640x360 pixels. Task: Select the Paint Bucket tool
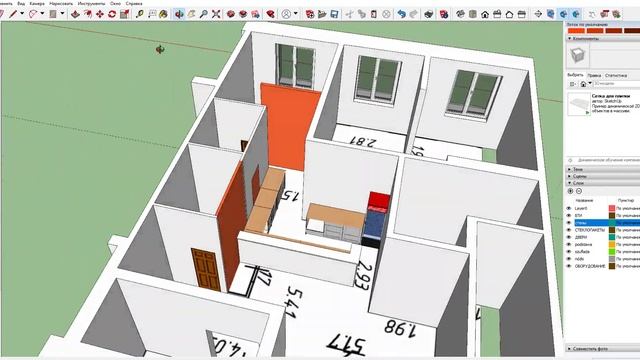pyautogui.click(x=163, y=14)
